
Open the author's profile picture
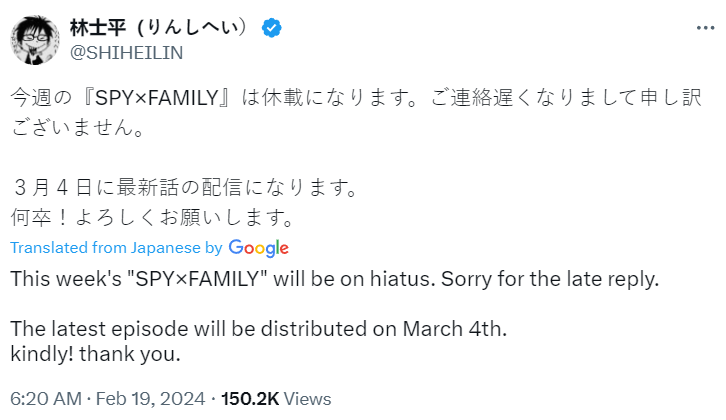[35, 40]
